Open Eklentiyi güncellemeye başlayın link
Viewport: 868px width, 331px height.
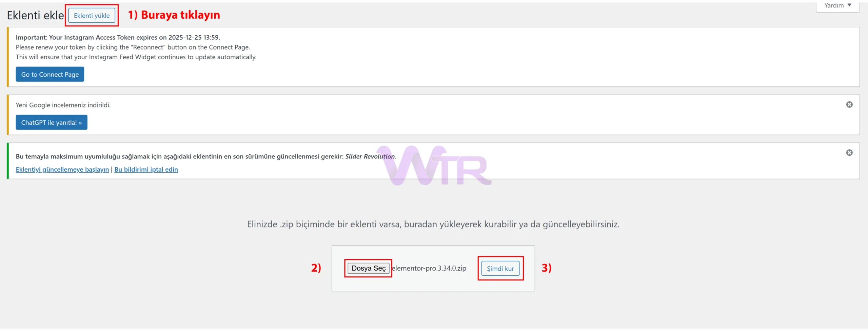point(62,169)
